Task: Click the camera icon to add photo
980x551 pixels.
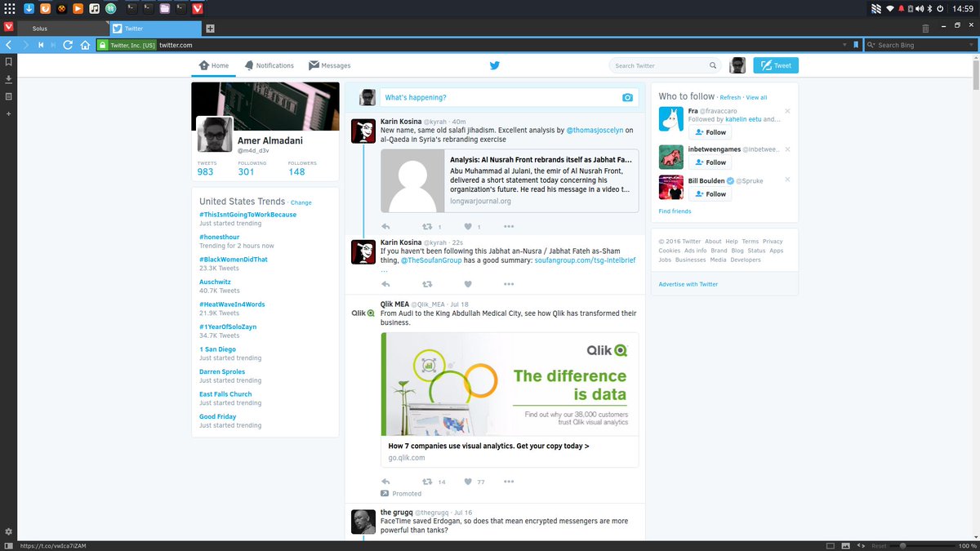Action: tap(627, 97)
